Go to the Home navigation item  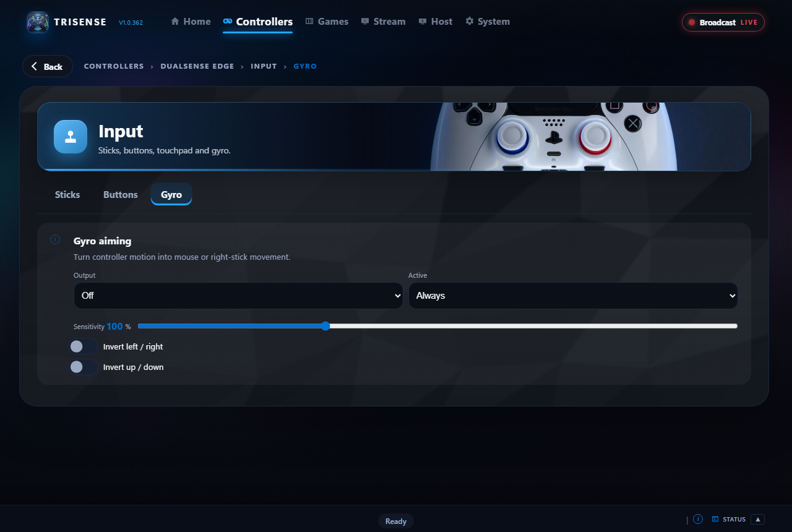point(191,22)
